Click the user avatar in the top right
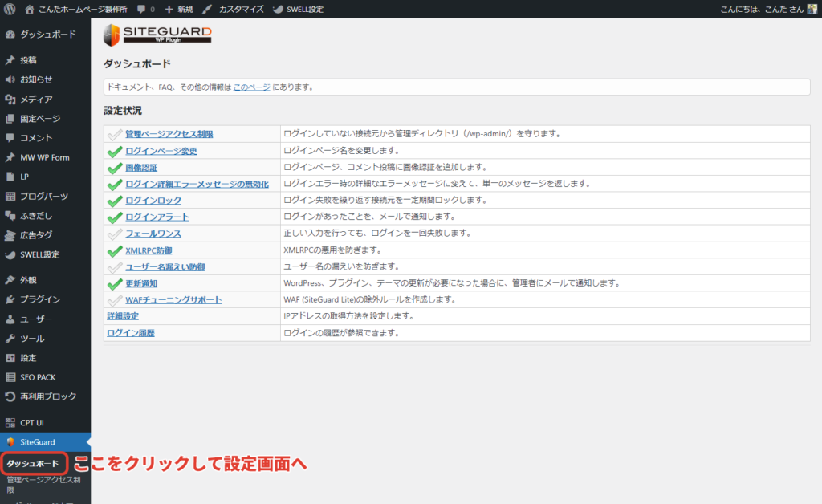 point(812,9)
